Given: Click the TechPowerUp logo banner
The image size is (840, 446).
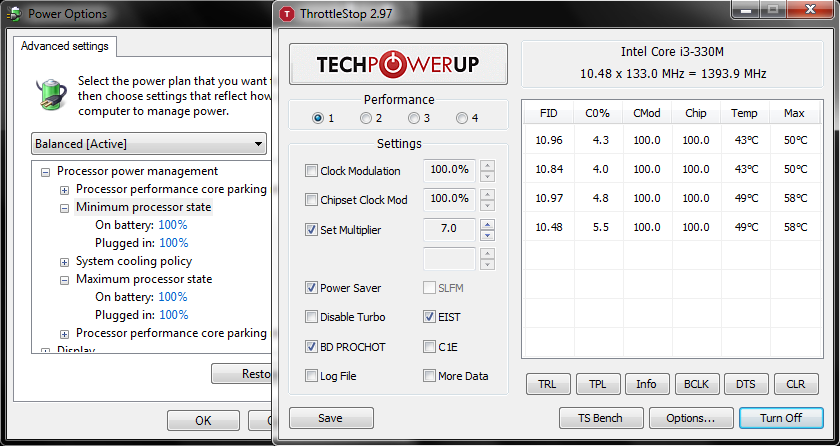Looking at the screenshot, I should (x=398, y=64).
